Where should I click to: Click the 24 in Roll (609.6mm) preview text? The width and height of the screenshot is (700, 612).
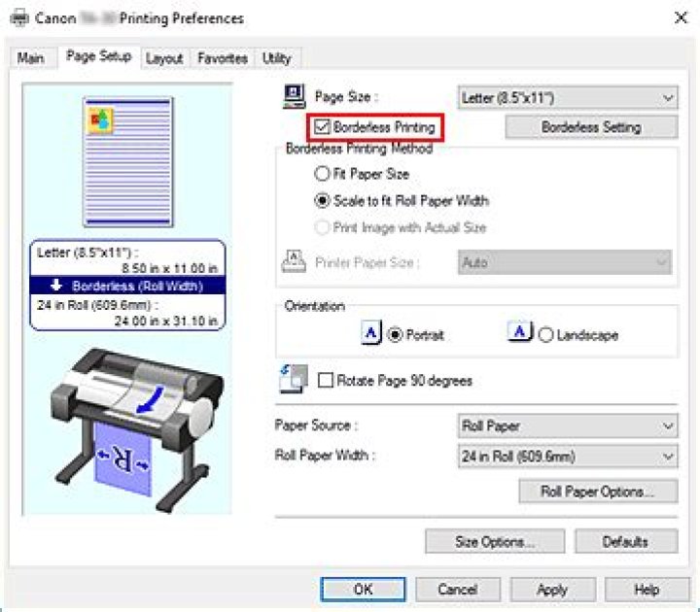coord(97,305)
